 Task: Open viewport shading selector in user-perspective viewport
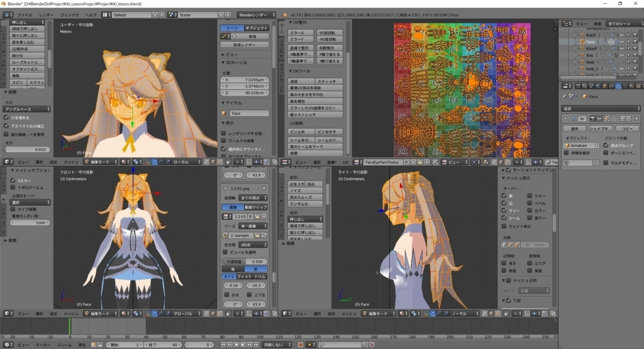point(125,162)
